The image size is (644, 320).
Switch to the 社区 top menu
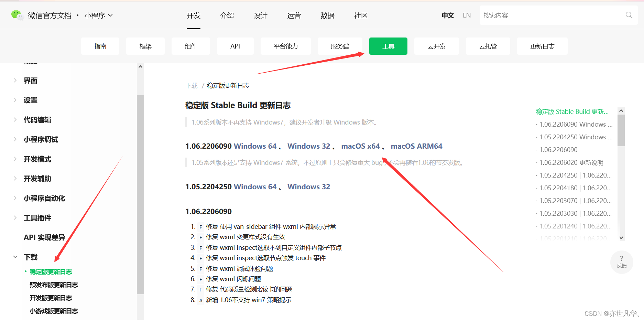coord(360,15)
